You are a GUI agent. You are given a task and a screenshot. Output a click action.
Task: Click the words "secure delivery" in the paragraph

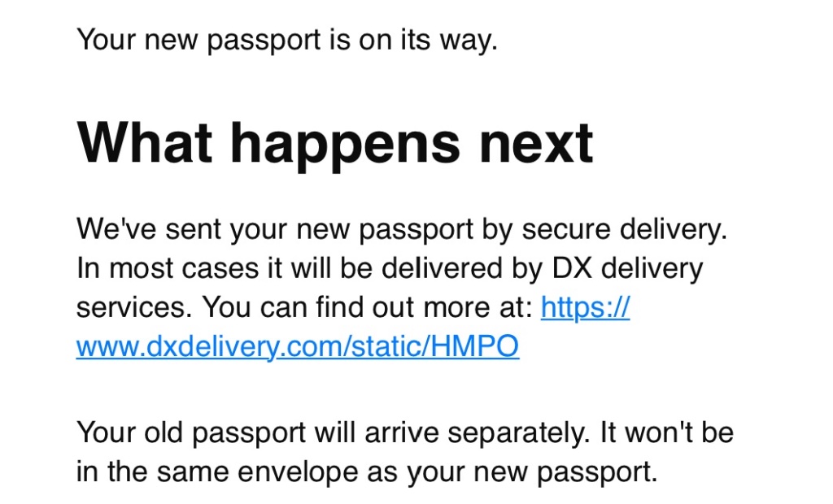pos(624,229)
